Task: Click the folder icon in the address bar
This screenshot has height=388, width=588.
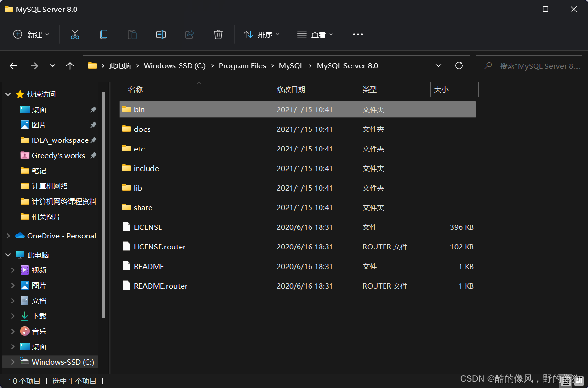Action: pos(93,66)
